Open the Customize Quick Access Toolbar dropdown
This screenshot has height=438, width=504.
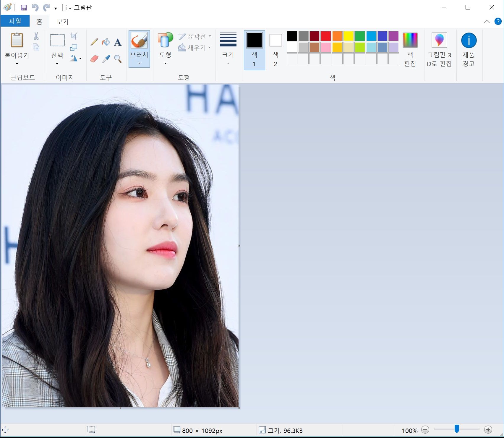56,8
